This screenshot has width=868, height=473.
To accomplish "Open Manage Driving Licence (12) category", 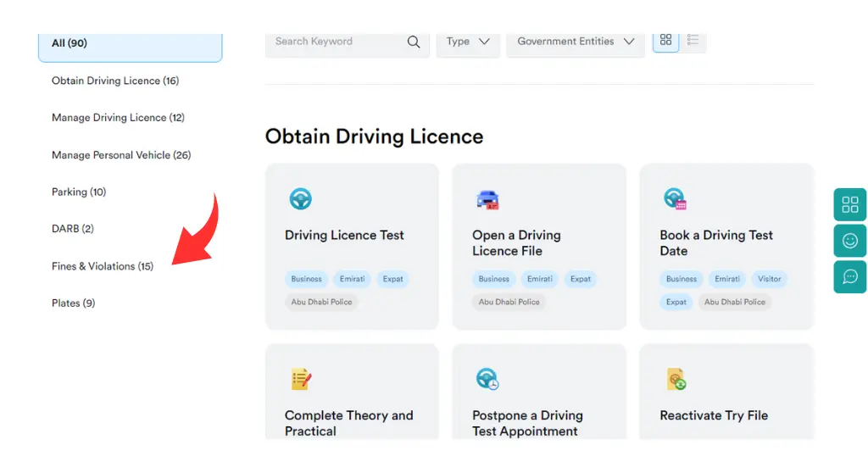I will click(x=118, y=118).
